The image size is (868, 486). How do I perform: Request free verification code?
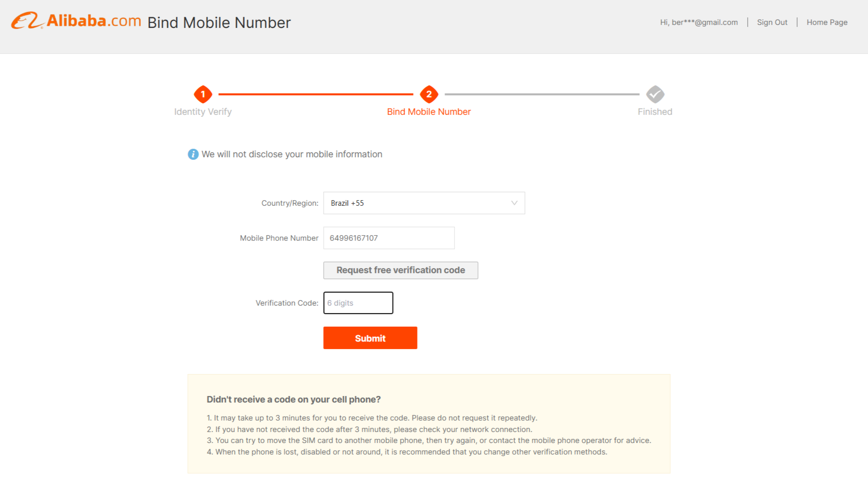pyautogui.click(x=401, y=270)
